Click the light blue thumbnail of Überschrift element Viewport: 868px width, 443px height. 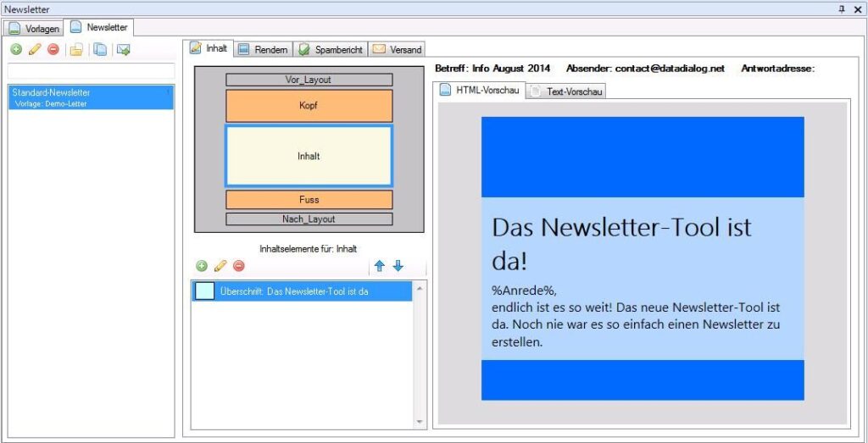click(x=205, y=291)
